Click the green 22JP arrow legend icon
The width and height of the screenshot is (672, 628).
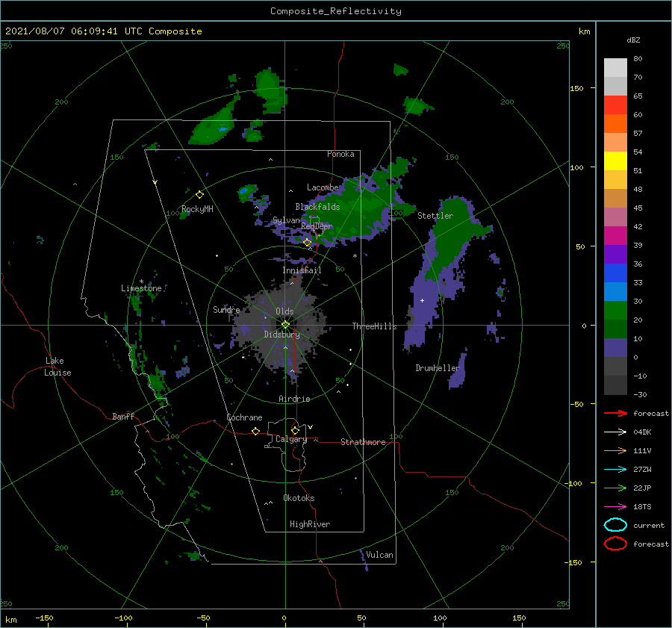pos(615,488)
